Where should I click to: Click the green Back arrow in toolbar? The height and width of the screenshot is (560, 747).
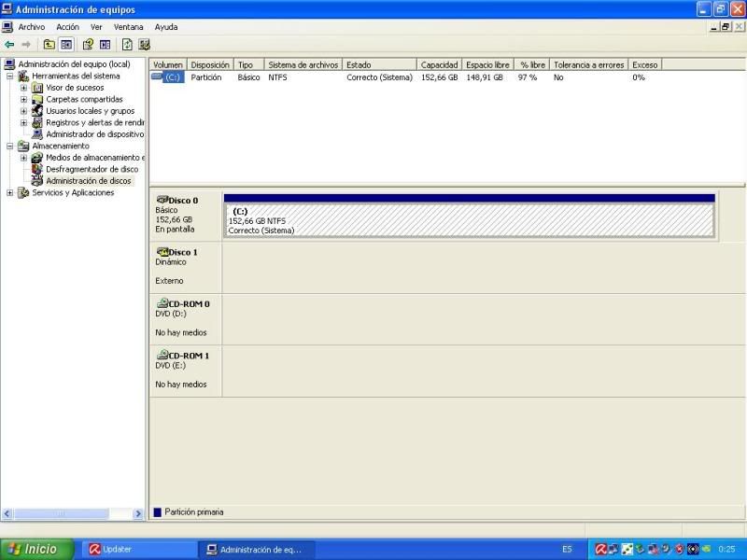point(9,44)
